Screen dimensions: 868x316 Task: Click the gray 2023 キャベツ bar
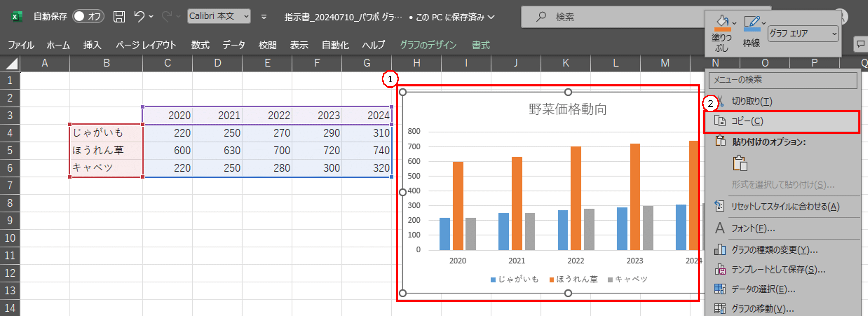click(648, 228)
